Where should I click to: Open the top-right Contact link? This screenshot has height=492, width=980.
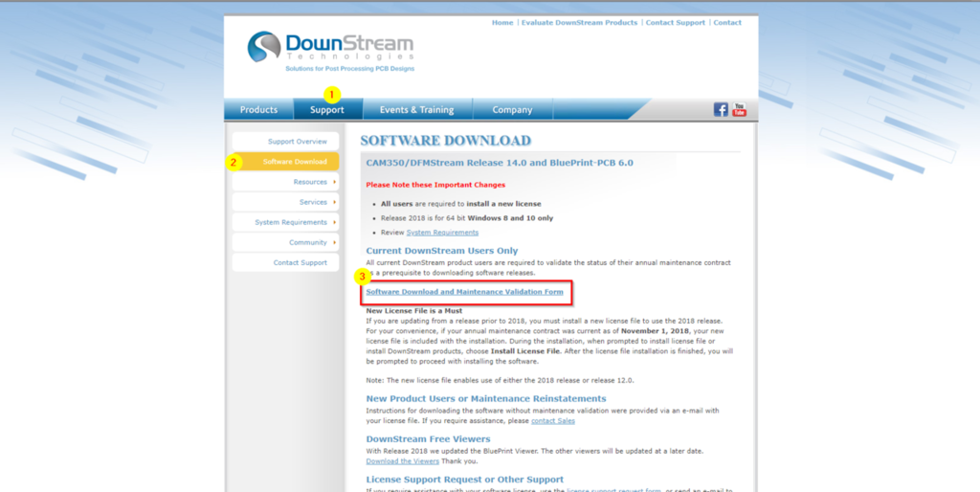[727, 23]
